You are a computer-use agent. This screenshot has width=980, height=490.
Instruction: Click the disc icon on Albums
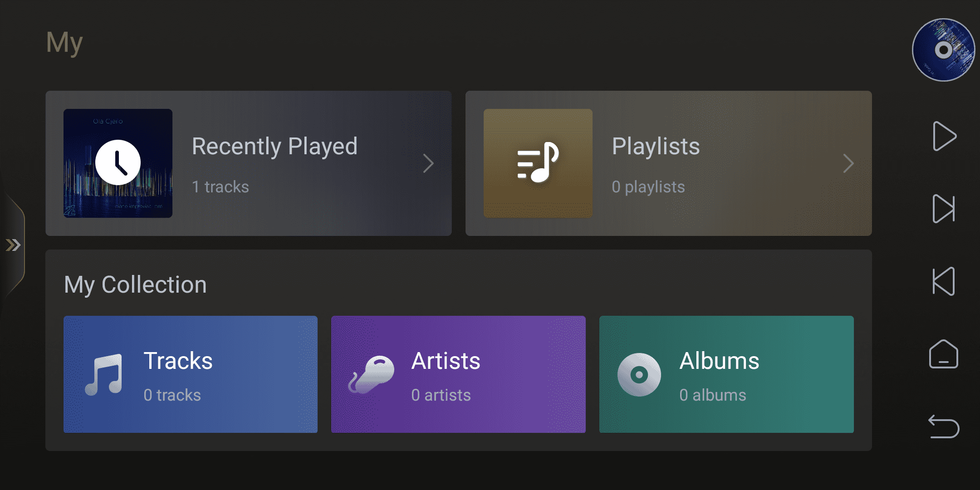639,375
